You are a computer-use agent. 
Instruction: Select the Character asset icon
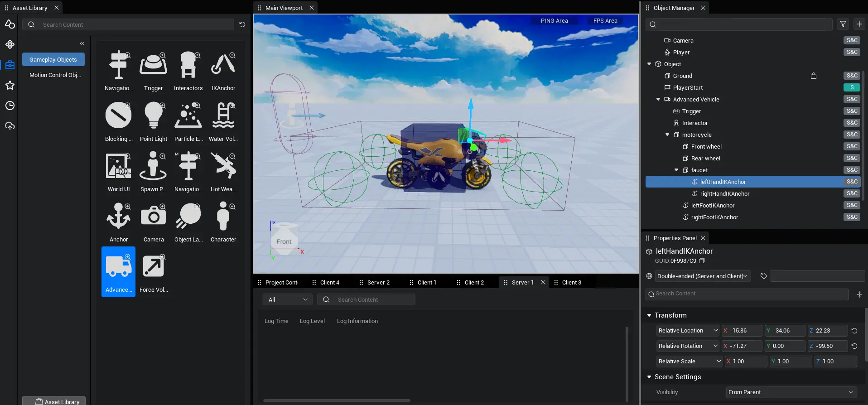point(223,216)
